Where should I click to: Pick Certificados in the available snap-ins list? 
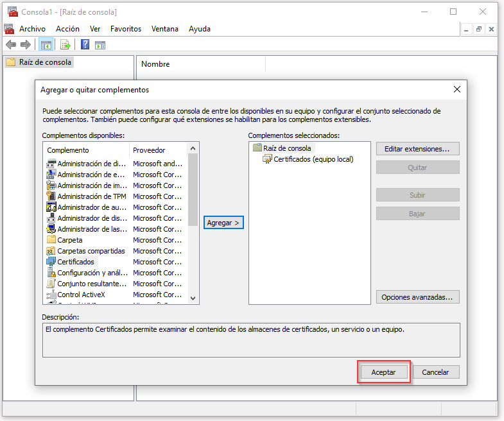[75, 262]
